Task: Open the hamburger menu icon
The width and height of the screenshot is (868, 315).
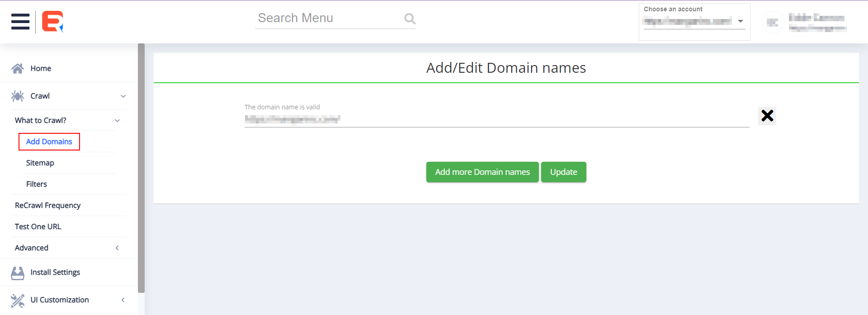Action: coord(20,22)
